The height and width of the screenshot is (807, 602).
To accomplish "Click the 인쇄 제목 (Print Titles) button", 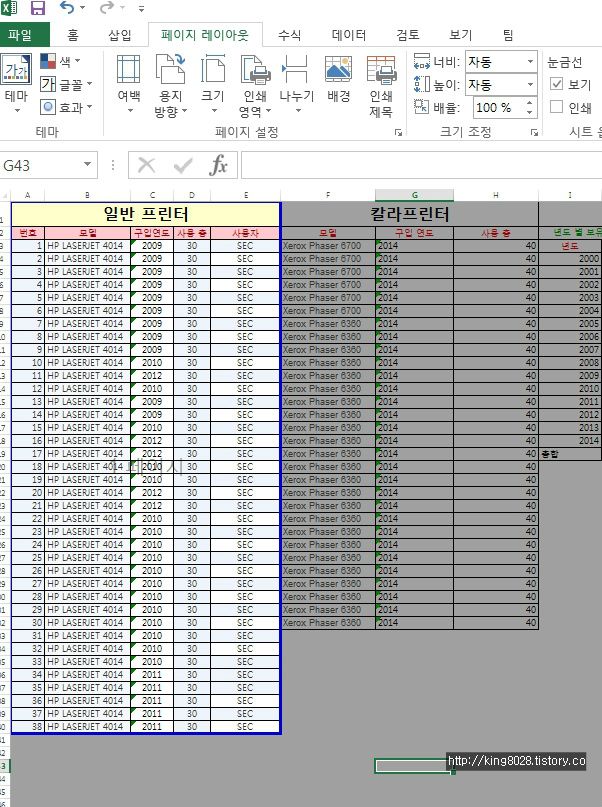I will tap(381, 85).
